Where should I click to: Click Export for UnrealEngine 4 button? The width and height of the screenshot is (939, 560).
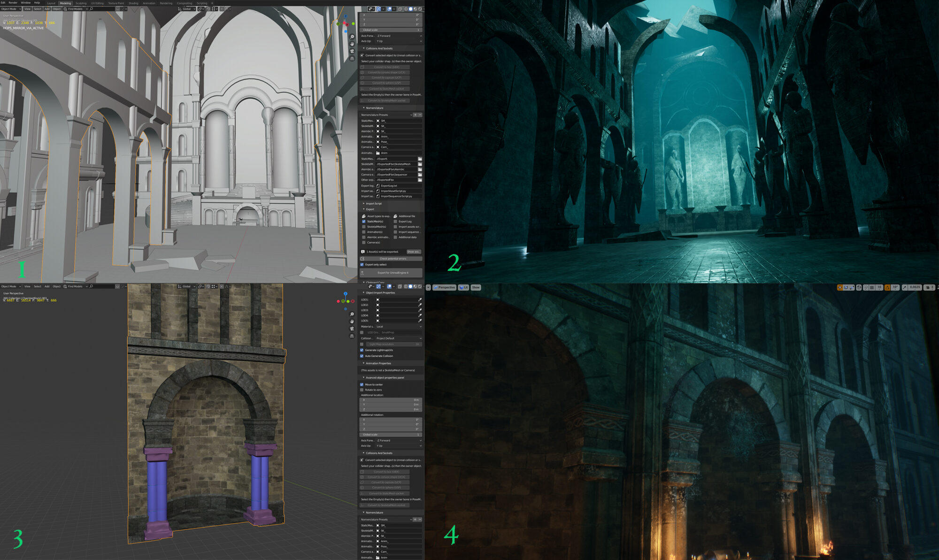(393, 273)
